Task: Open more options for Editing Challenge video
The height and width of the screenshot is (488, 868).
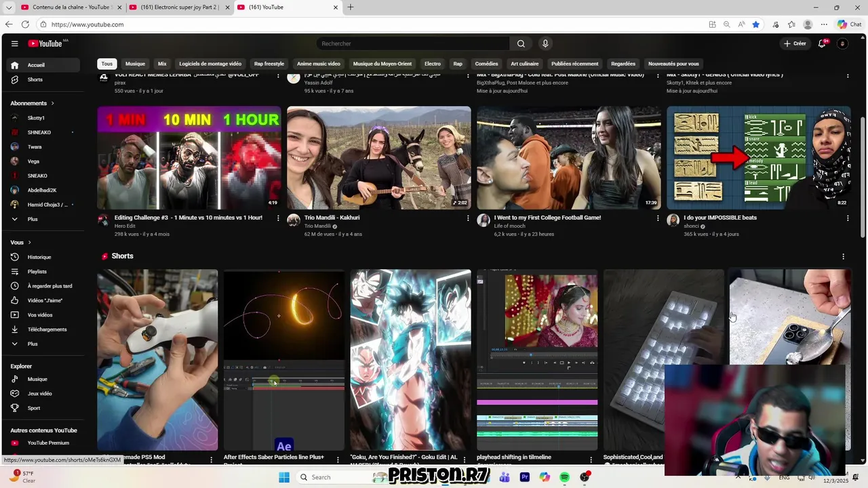Action: 278,218
